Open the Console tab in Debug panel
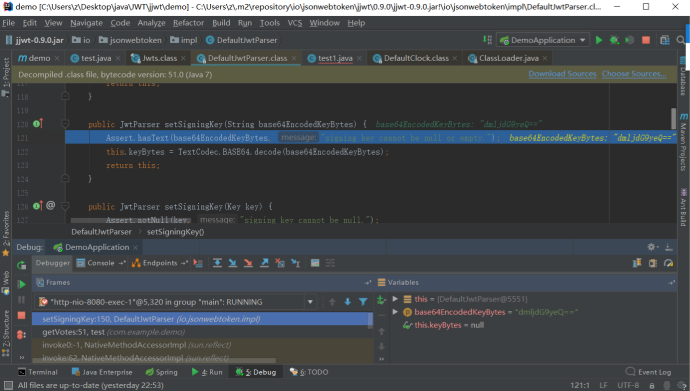This screenshot has width=690, height=391. pos(100,263)
